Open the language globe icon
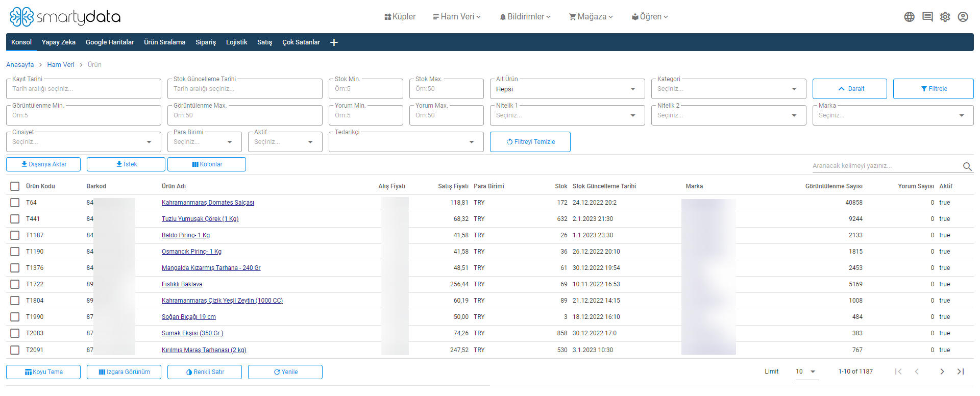 pyautogui.click(x=909, y=17)
